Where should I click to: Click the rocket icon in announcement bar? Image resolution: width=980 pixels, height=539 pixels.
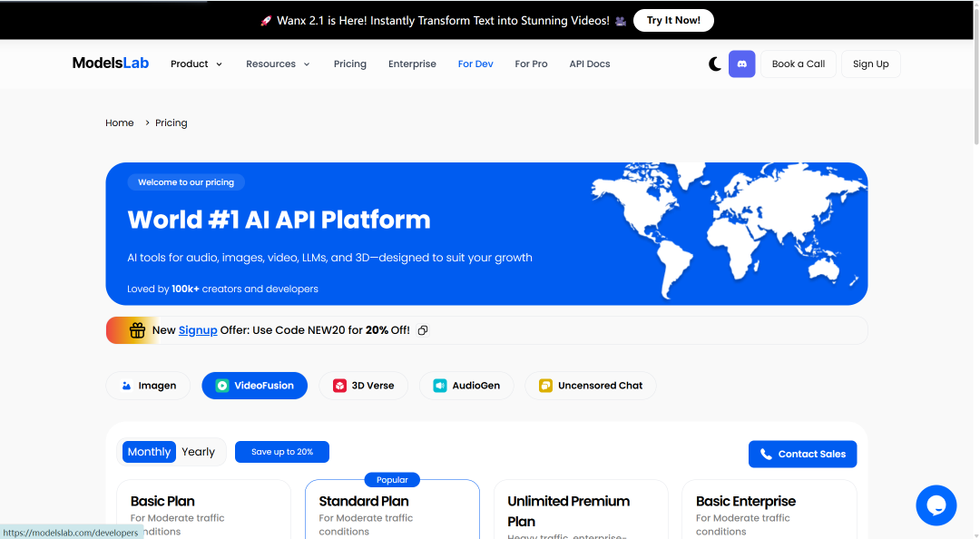tap(266, 21)
